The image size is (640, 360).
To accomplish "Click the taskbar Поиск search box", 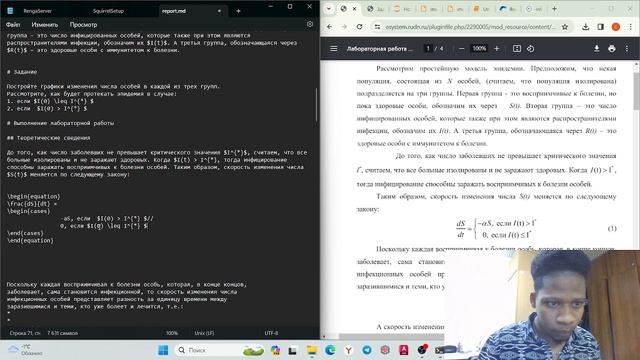I will click(x=220, y=350).
